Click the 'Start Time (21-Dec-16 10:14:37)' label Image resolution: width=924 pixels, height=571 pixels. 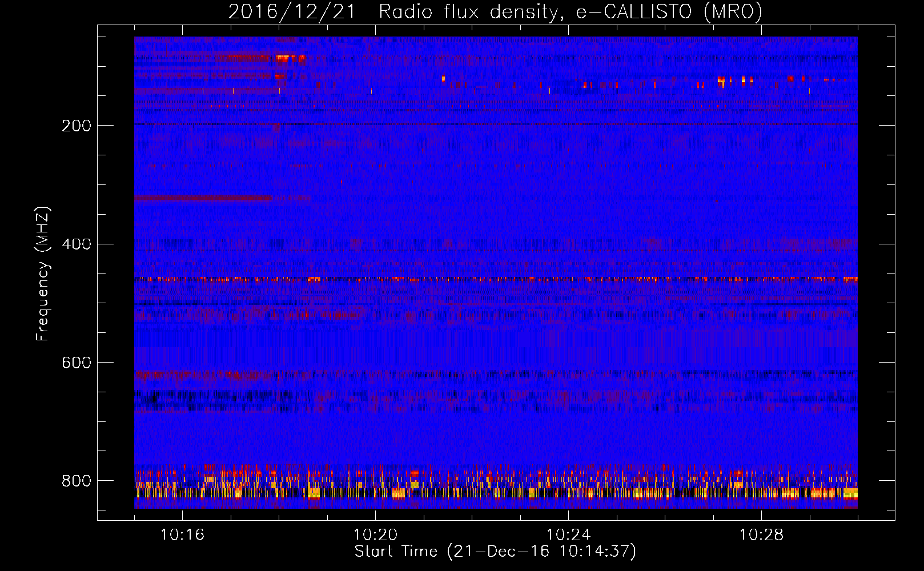[495, 552]
